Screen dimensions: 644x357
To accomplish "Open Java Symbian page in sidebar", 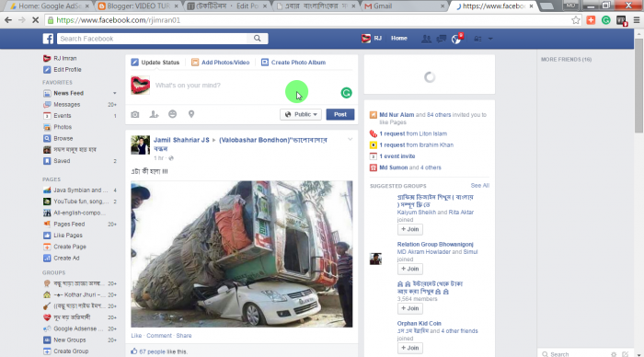I will coord(80,190).
